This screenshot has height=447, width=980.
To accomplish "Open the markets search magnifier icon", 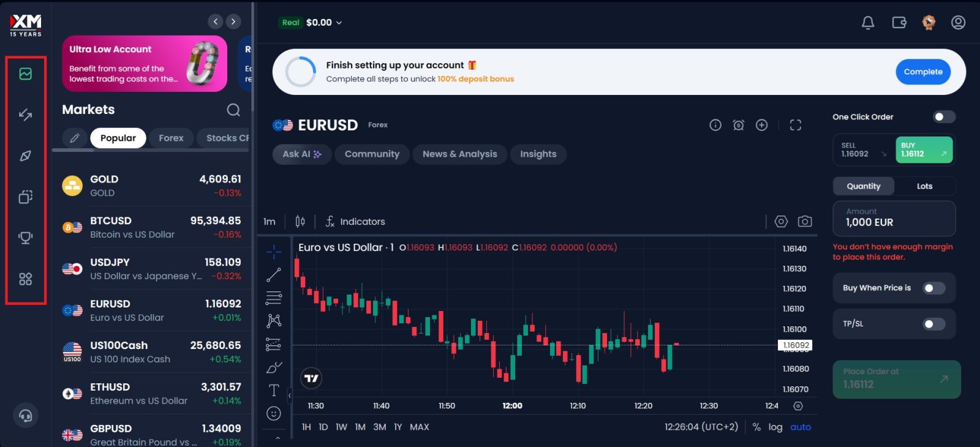I will pyautogui.click(x=233, y=110).
